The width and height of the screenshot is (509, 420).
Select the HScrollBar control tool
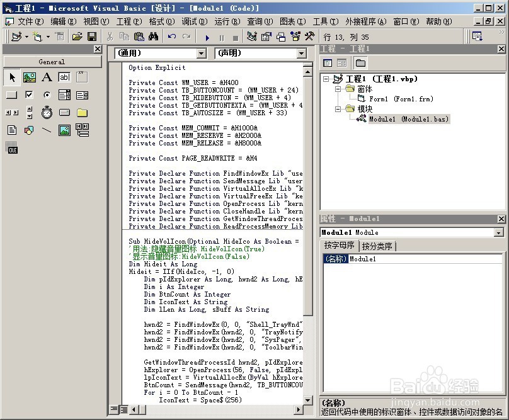click(12, 113)
